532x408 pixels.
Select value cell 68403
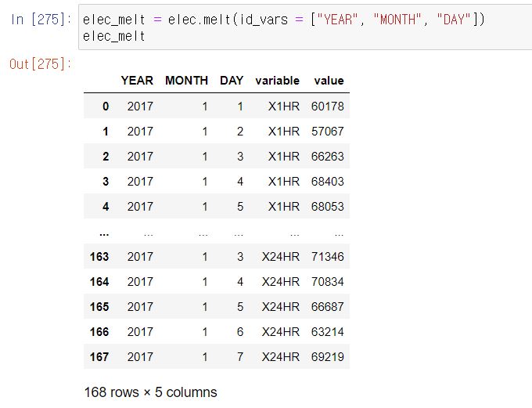327,182
